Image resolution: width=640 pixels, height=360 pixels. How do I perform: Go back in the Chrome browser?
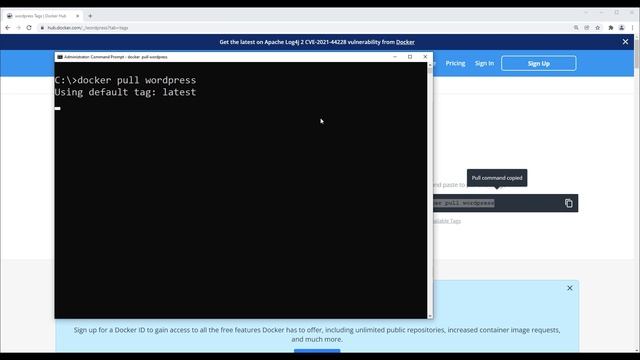[x=8, y=28]
